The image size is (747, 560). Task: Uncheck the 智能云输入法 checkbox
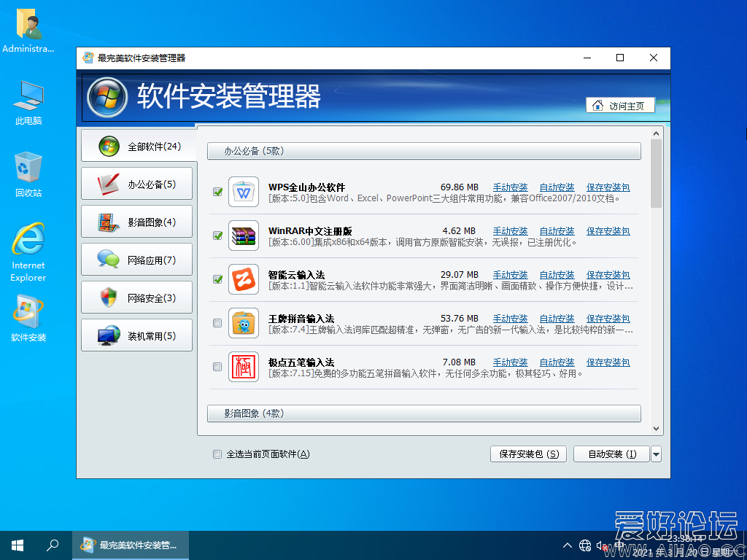(217, 279)
